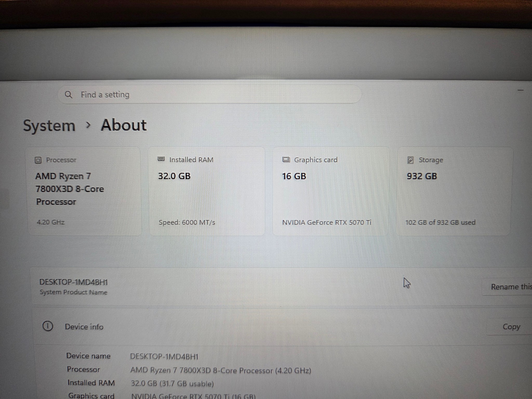Select the 16 GB graphics memory value

tap(294, 176)
